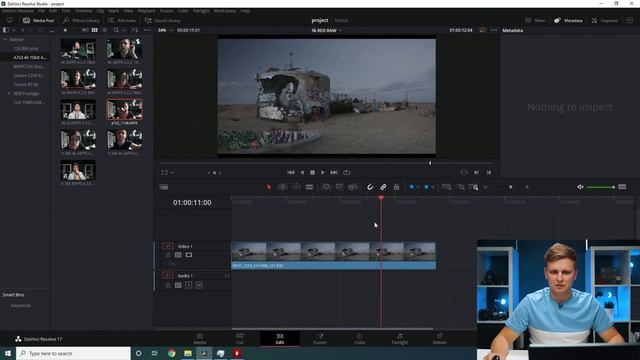Viewport: 640px width, 360px height.
Task: Disable the Video 1 track
Action: 189,255
